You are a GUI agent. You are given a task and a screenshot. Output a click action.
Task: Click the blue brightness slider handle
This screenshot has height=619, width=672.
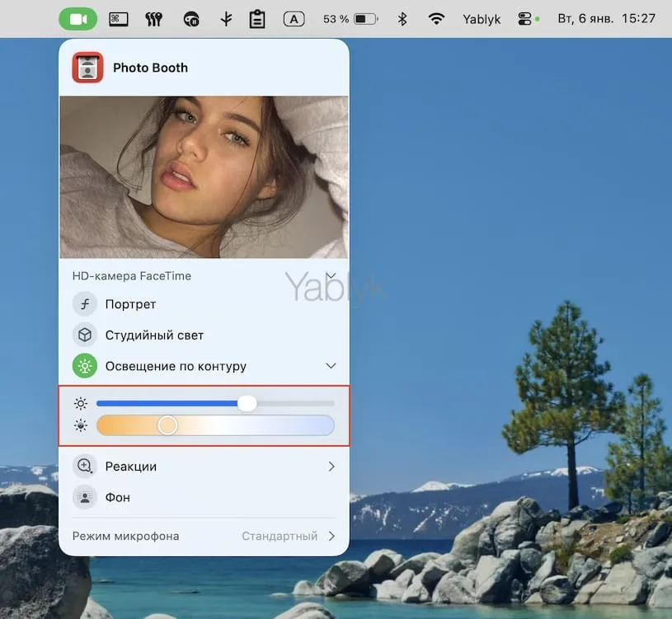[247, 403]
